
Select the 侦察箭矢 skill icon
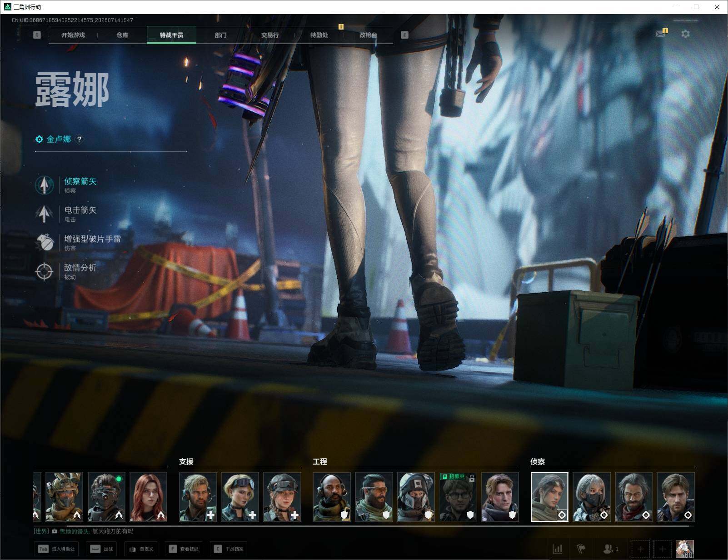(44, 185)
